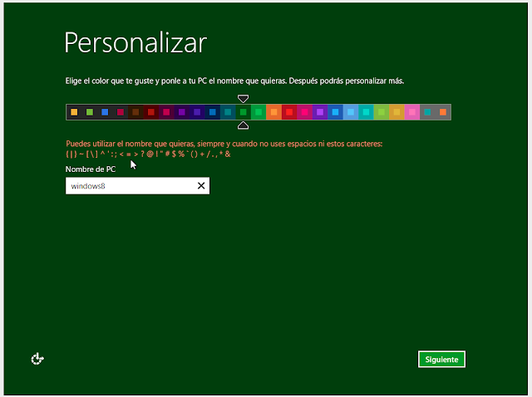Select the dark magenta plum color swatch

[166, 112]
